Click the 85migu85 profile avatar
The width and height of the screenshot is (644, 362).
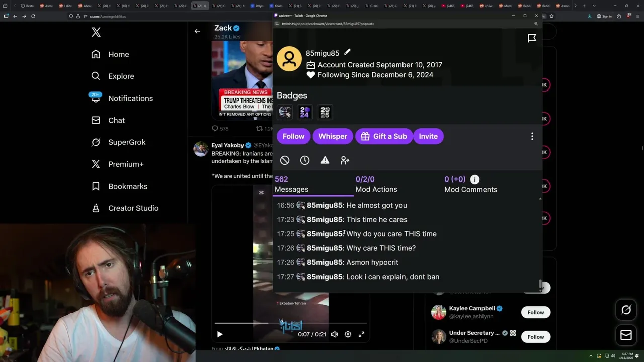coord(289,59)
